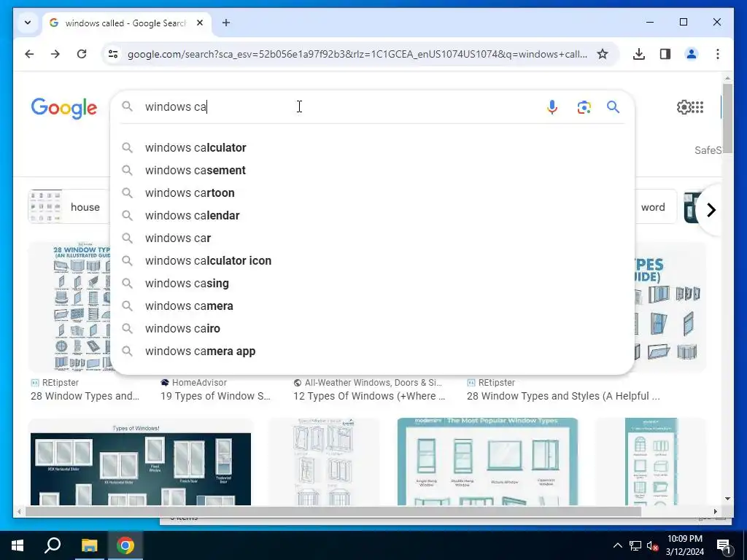
Task: Click the Chrome taskbar icon
Action: point(125,545)
